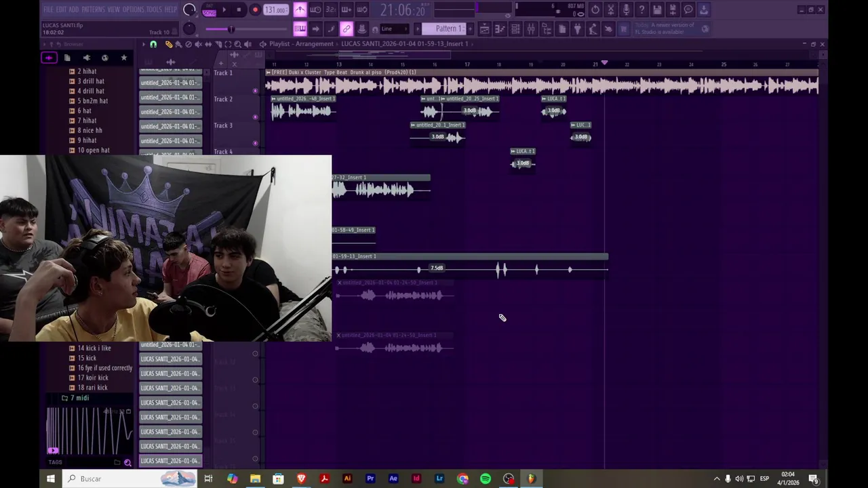Open the Pattern 1 selector

coord(444,28)
